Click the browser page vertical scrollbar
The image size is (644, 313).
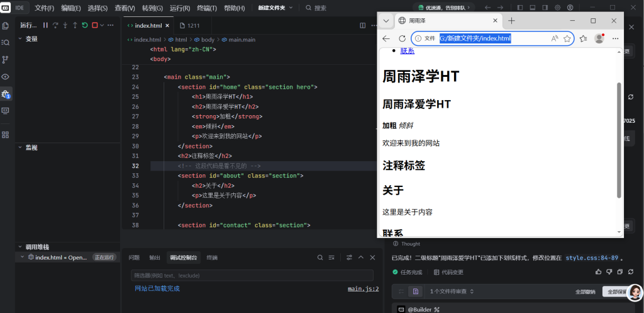(x=619, y=140)
